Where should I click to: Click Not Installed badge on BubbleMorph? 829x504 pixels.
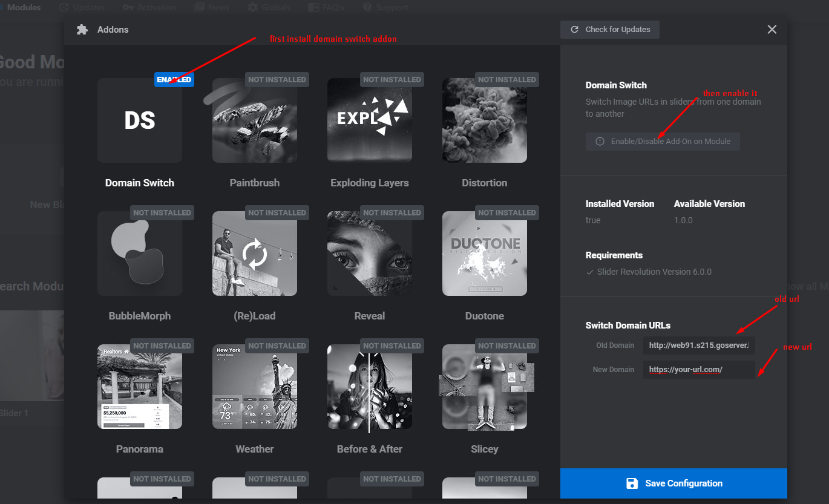tap(162, 212)
